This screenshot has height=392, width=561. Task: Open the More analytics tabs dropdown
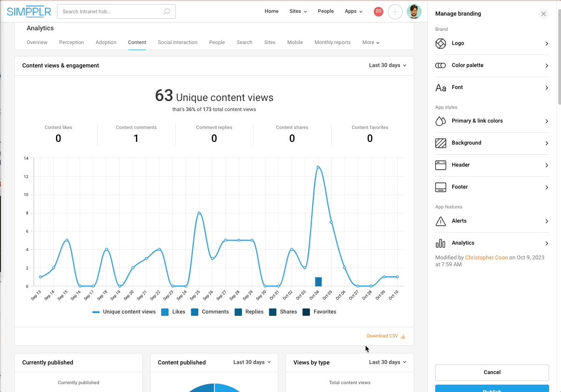coord(371,42)
